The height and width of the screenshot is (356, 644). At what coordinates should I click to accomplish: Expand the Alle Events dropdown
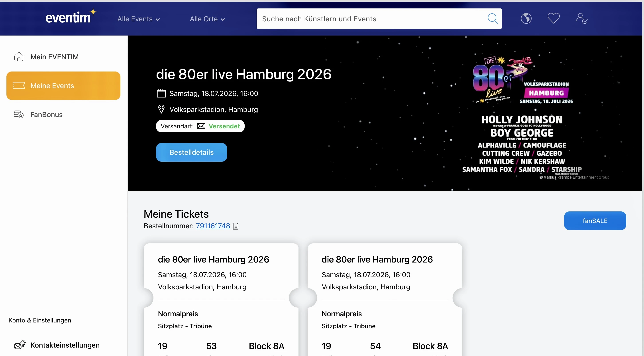click(x=139, y=19)
